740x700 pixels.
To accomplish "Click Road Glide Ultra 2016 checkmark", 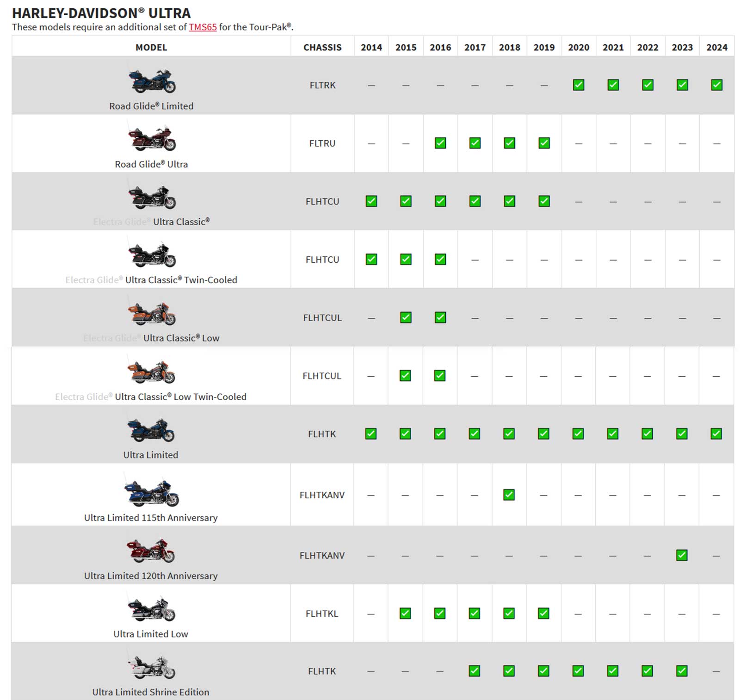I will [x=440, y=143].
